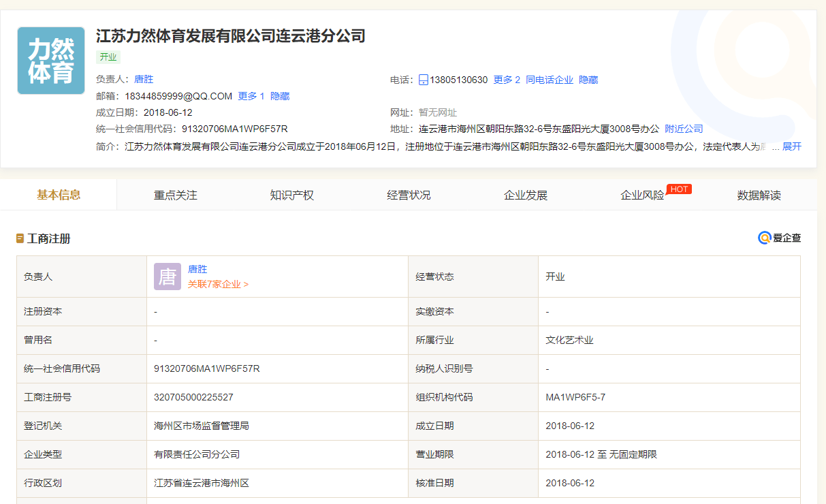This screenshot has width=826, height=504.
Task: Open 关联7家企业 link
Action: click(x=218, y=284)
